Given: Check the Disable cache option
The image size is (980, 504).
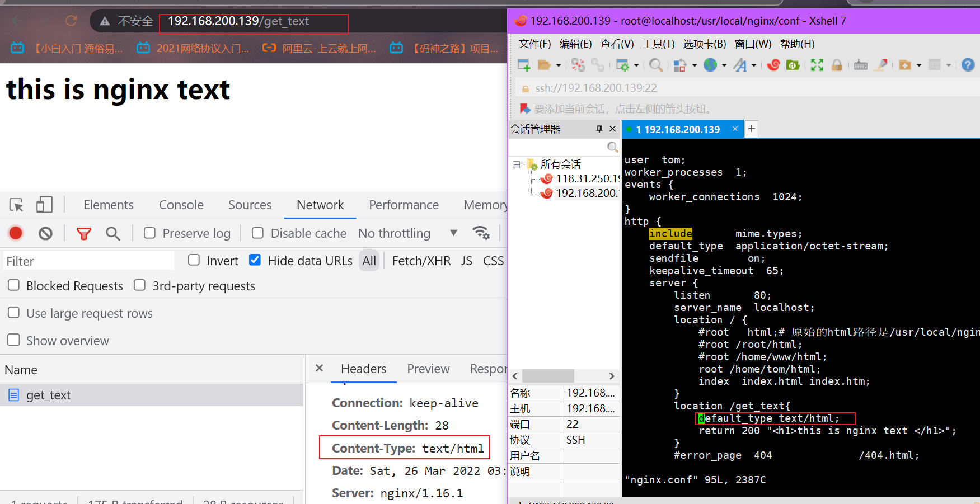Looking at the screenshot, I should pyautogui.click(x=257, y=233).
